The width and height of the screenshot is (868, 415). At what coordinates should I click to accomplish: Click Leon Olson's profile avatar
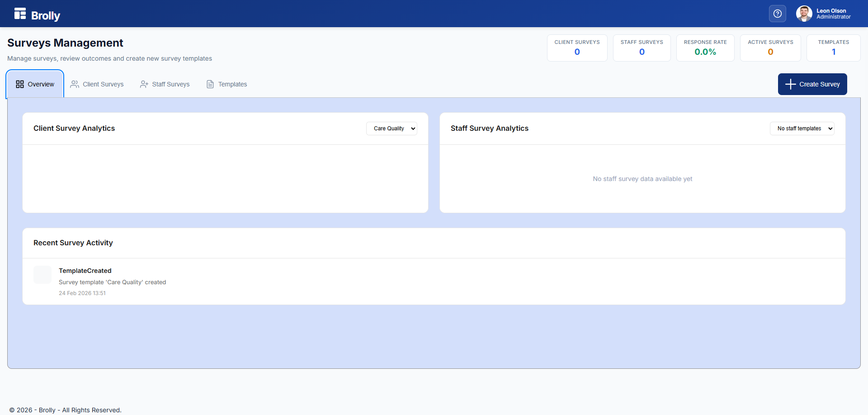[804, 14]
